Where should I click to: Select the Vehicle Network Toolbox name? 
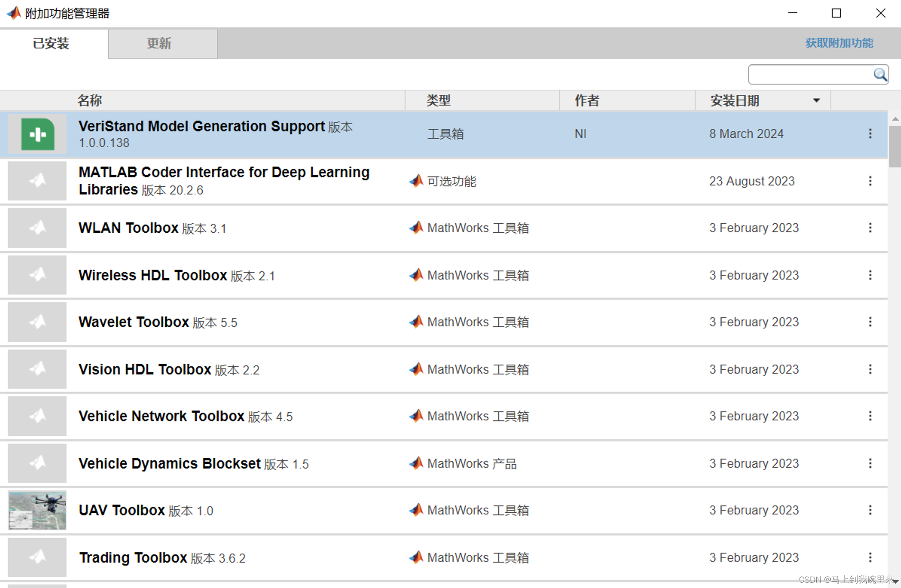point(161,416)
